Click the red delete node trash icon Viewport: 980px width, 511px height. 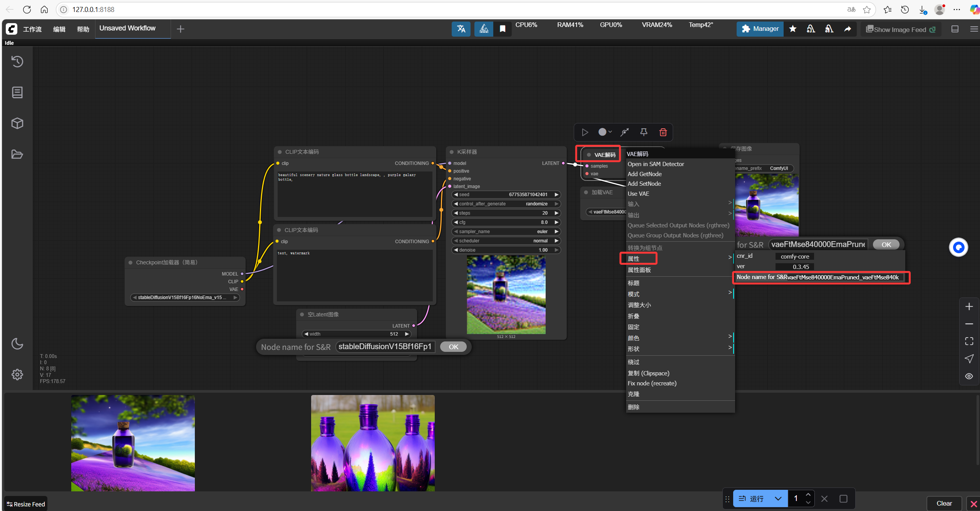point(663,132)
